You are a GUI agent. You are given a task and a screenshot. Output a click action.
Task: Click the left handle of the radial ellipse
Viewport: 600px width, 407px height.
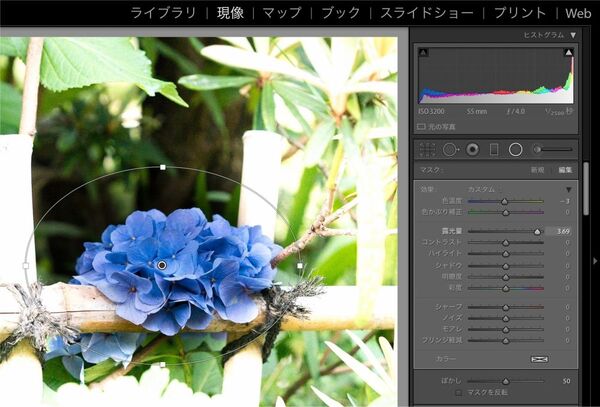[26, 265]
